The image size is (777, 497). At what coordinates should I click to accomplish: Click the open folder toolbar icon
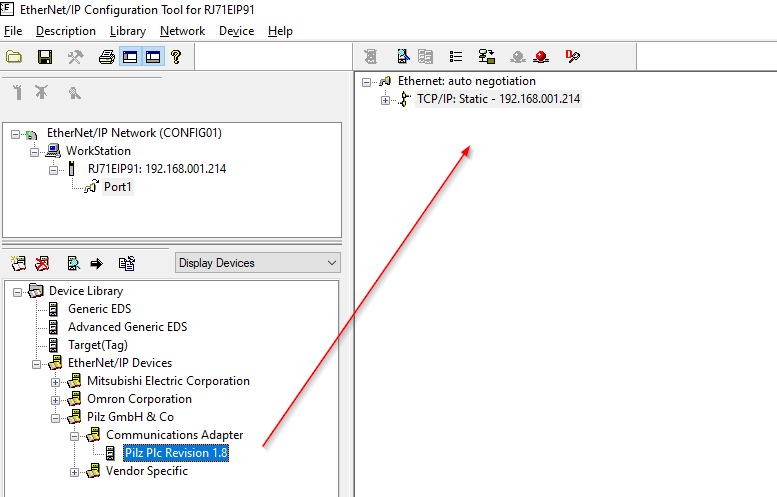point(14,57)
